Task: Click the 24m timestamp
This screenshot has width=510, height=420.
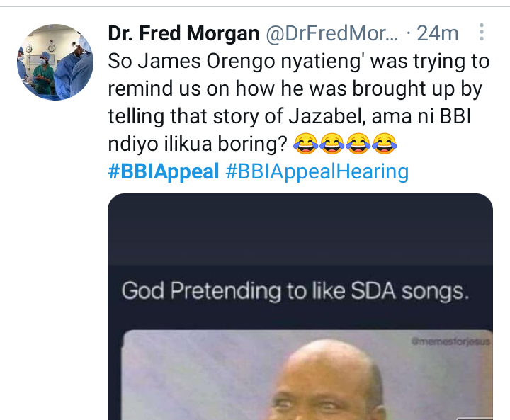Action: click(438, 33)
